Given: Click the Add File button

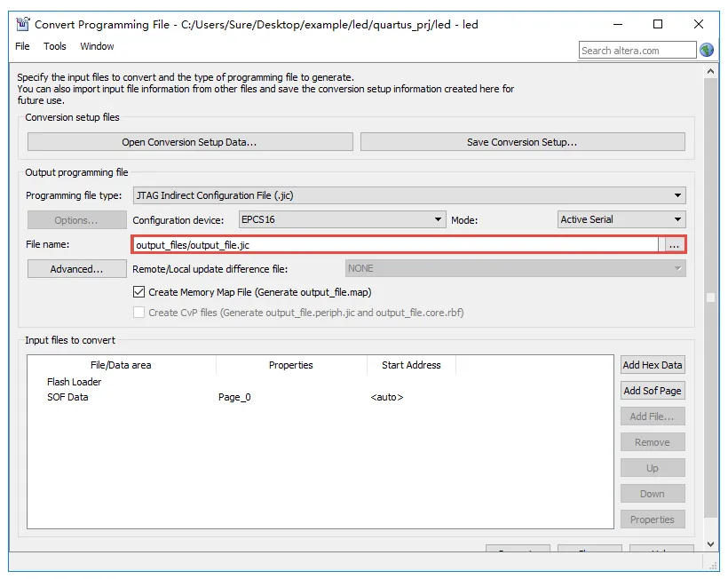Looking at the screenshot, I should tap(653, 416).
